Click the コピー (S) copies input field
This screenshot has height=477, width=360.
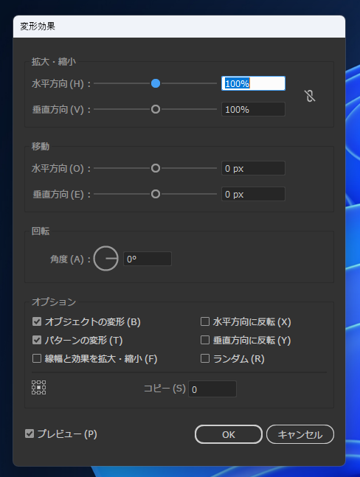(212, 389)
